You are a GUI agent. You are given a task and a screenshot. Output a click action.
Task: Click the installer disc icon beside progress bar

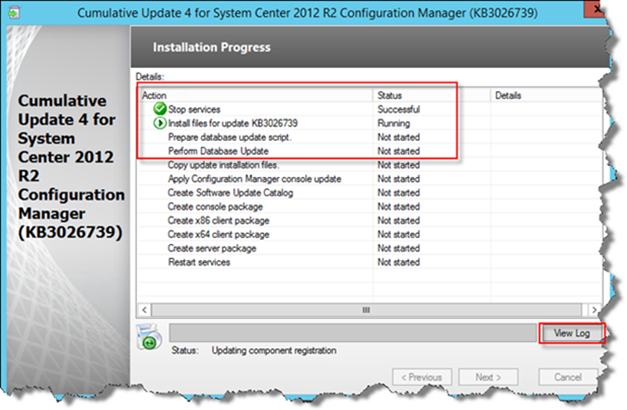pyautogui.click(x=148, y=337)
